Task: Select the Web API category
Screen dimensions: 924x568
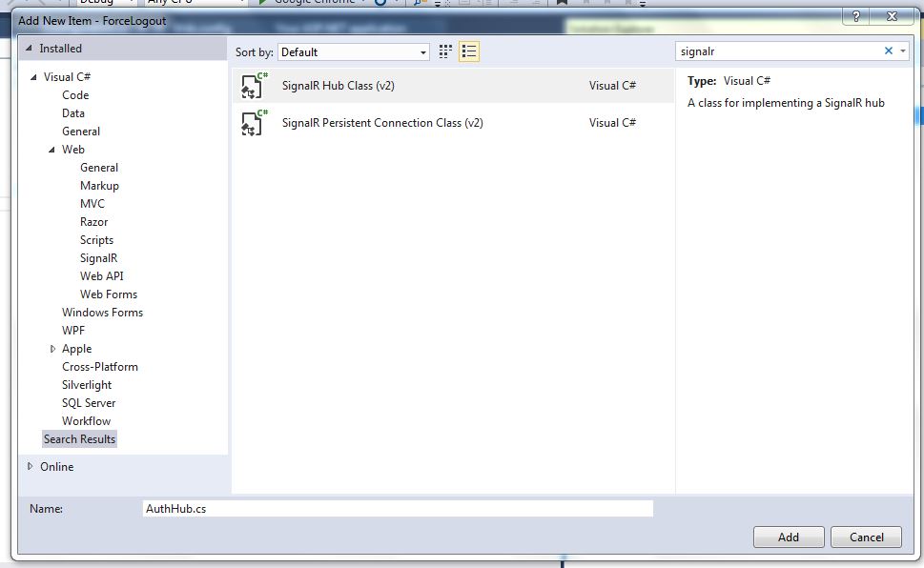Action: (x=102, y=276)
